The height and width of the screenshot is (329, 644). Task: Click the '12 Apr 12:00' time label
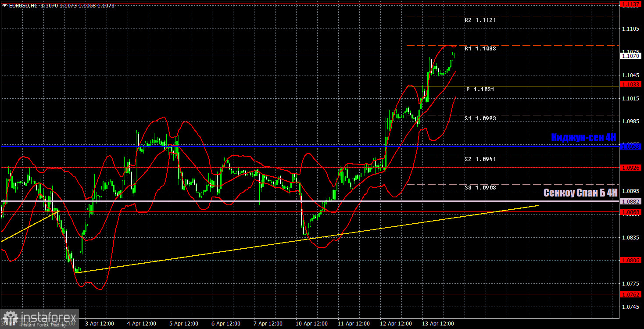(396, 324)
